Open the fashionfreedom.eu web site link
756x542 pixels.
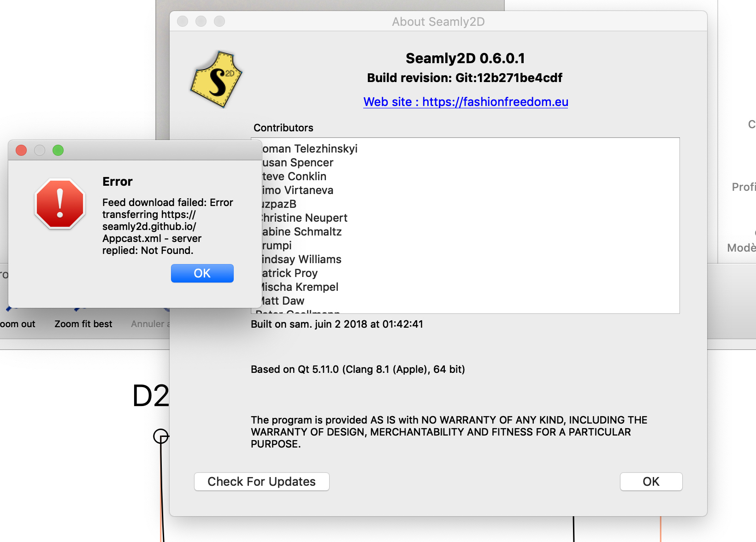click(466, 102)
